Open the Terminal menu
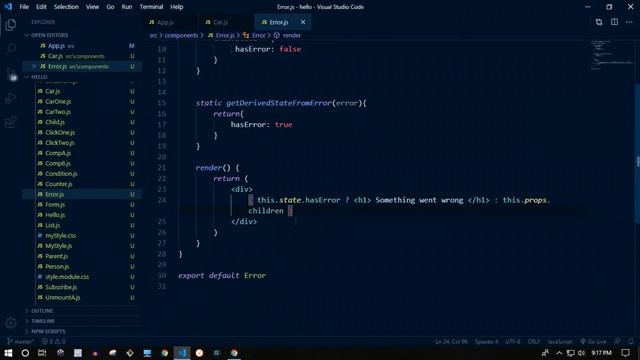Screen dimensions: 640x360 pos(151,7)
